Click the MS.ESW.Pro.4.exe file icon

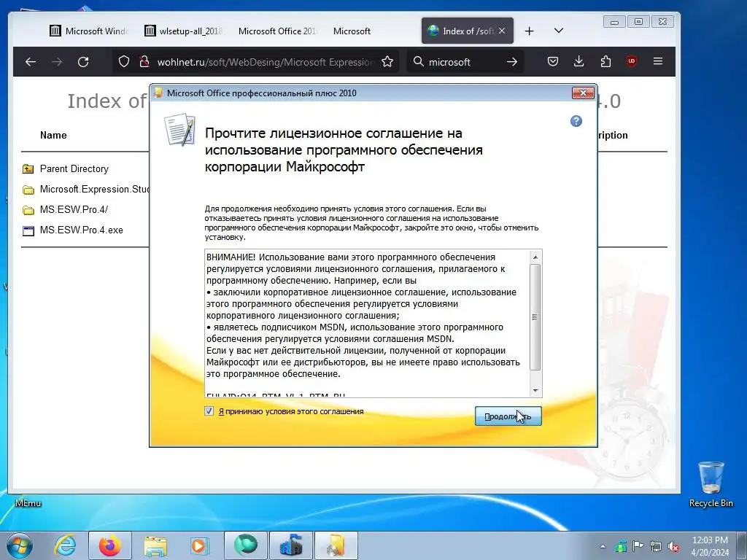28,231
